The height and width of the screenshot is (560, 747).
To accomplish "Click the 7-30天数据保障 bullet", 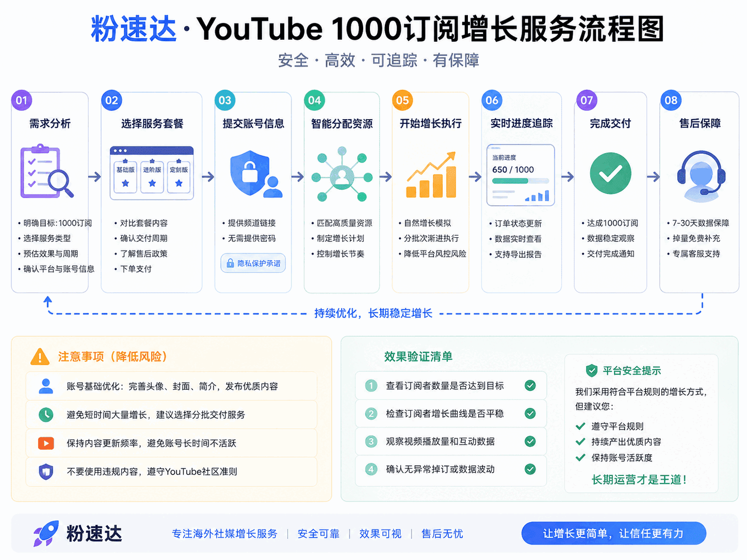I will pos(697,223).
